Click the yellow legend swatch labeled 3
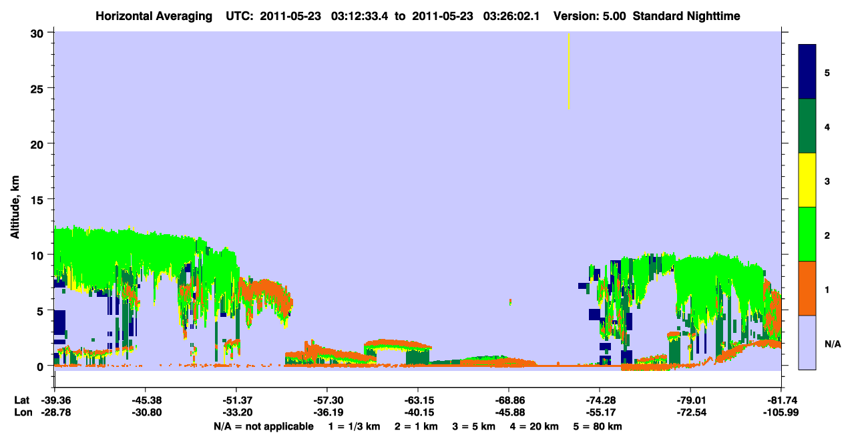 tap(807, 180)
